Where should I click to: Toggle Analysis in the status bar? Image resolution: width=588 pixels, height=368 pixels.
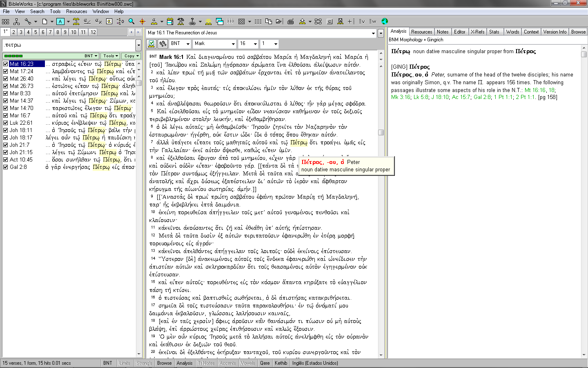(x=185, y=363)
